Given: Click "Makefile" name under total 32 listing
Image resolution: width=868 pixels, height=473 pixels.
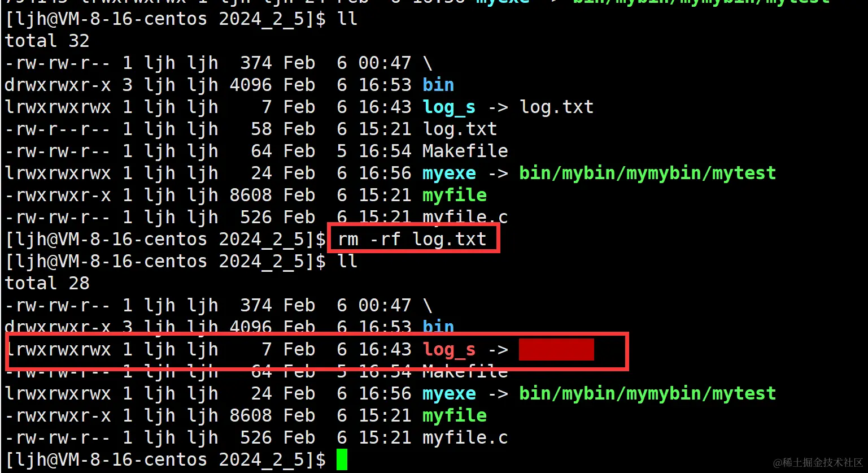Looking at the screenshot, I should click(465, 151).
